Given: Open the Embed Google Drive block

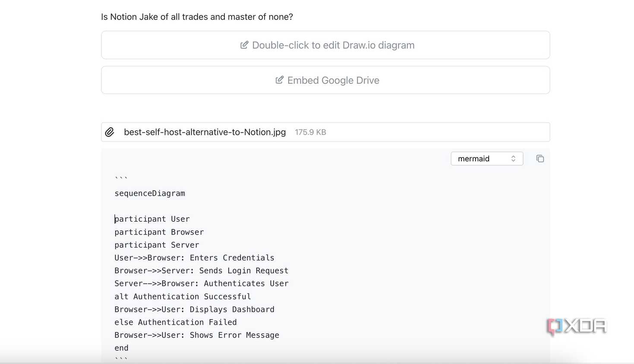Looking at the screenshot, I should (325, 80).
